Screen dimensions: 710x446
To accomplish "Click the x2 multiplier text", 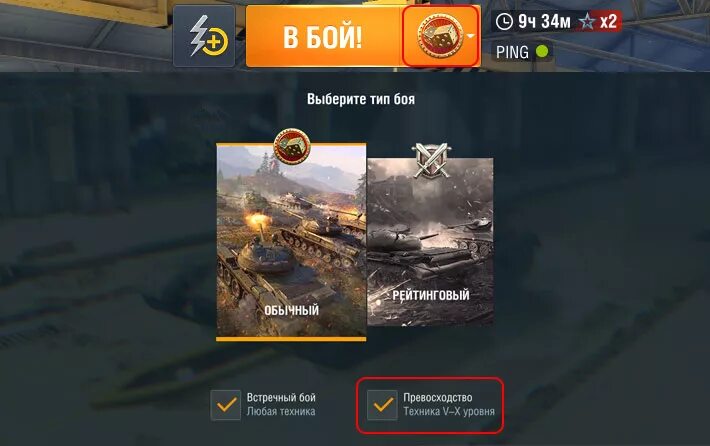I will pyautogui.click(x=609, y=21).
